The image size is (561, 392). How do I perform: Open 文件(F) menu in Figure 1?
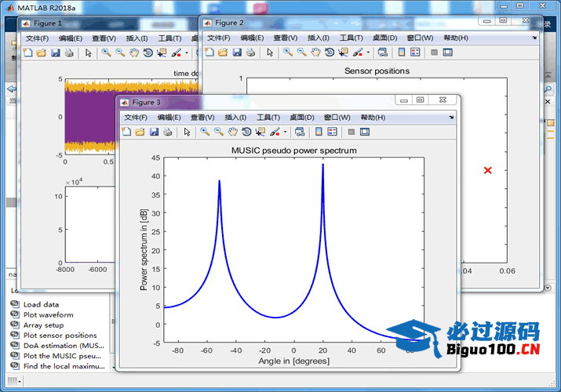coord(37,38)
